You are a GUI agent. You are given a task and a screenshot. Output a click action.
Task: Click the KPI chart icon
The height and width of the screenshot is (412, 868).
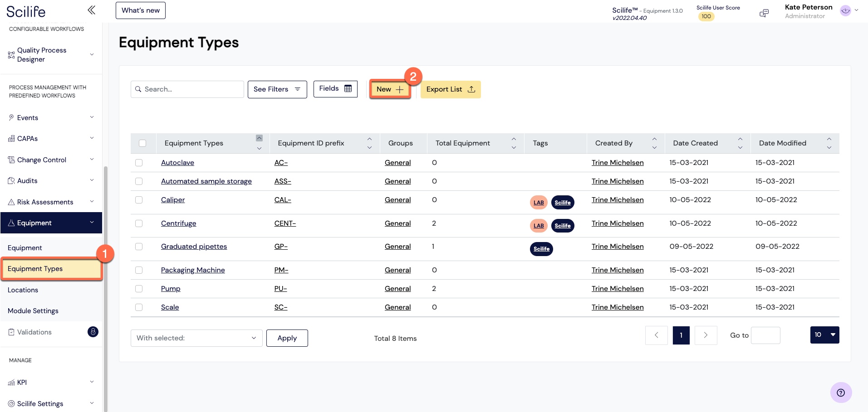coord(11,383)
